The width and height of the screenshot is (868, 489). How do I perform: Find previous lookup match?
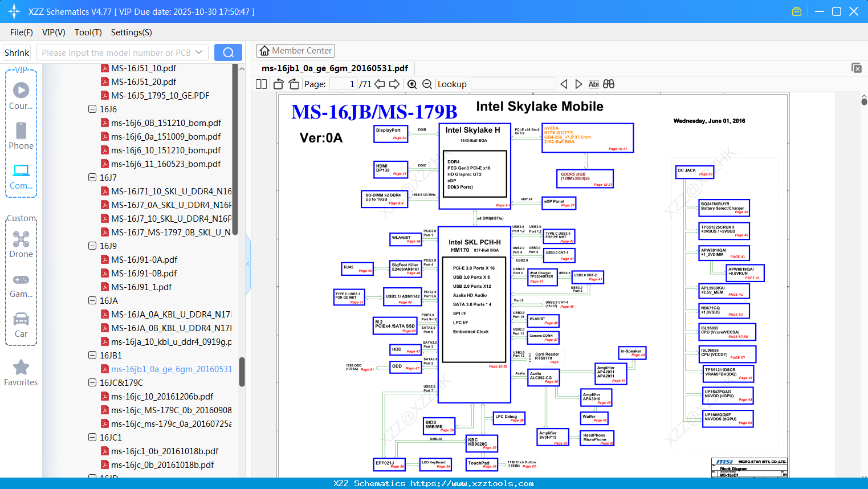564,84
